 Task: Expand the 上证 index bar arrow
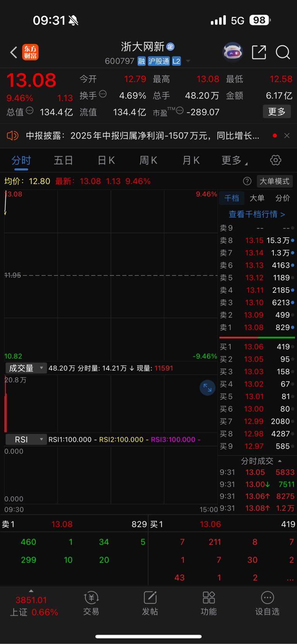[x=31, y=591]
